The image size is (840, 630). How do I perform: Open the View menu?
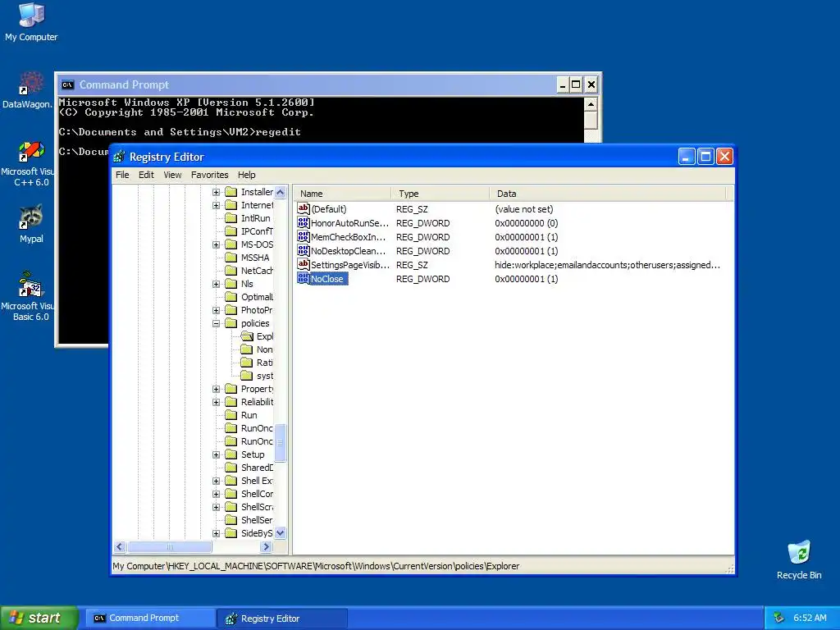[172, 175]
